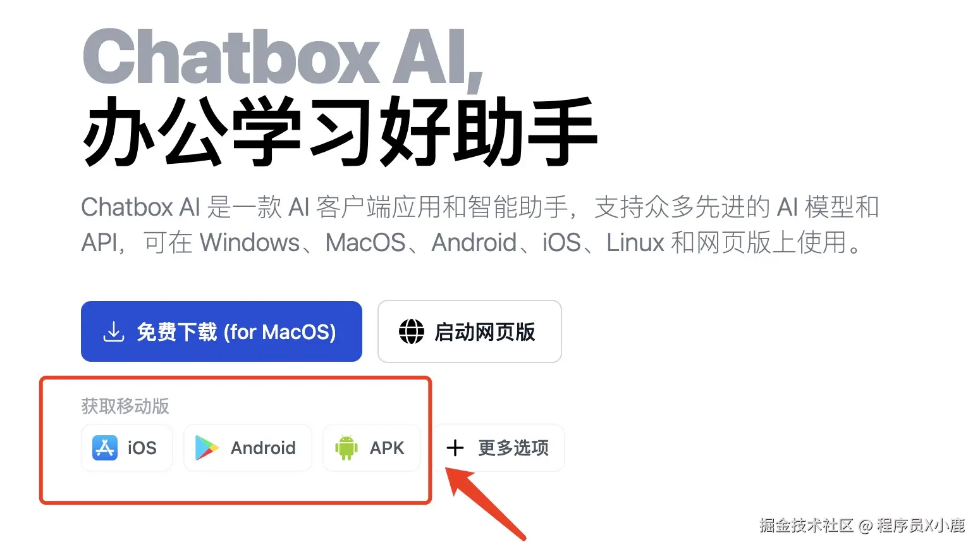Click the 程序员X小鹿 author watermark
The height and width of the screenshot is (549, 980).
tap(921, 525)
